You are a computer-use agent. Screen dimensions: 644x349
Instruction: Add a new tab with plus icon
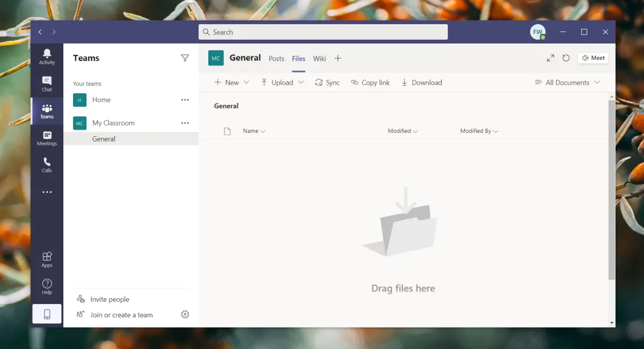pyautogui.click(x=338, y=58)
